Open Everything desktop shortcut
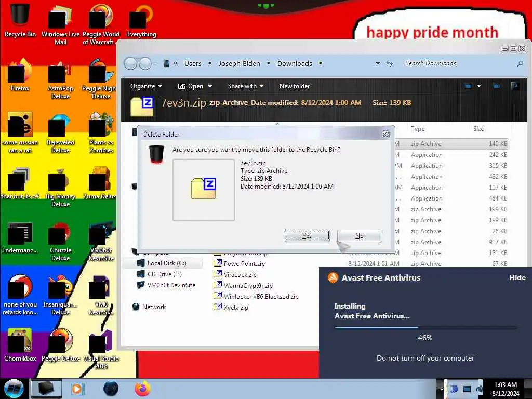 pos(141,21)
